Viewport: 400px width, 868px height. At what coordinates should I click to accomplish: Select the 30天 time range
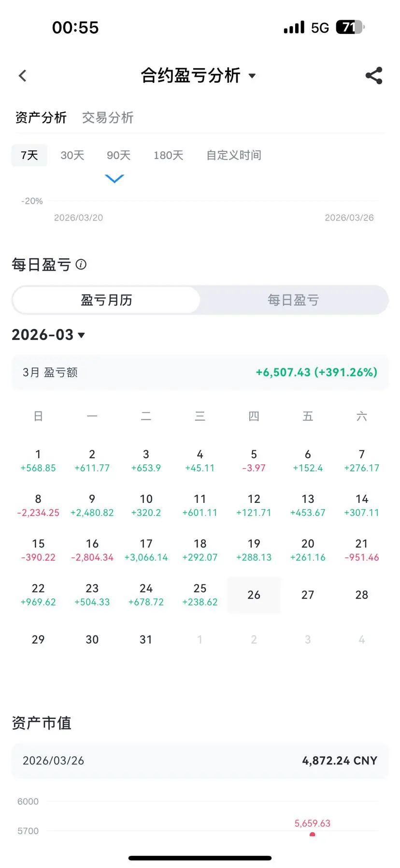[x=72, y=155]
